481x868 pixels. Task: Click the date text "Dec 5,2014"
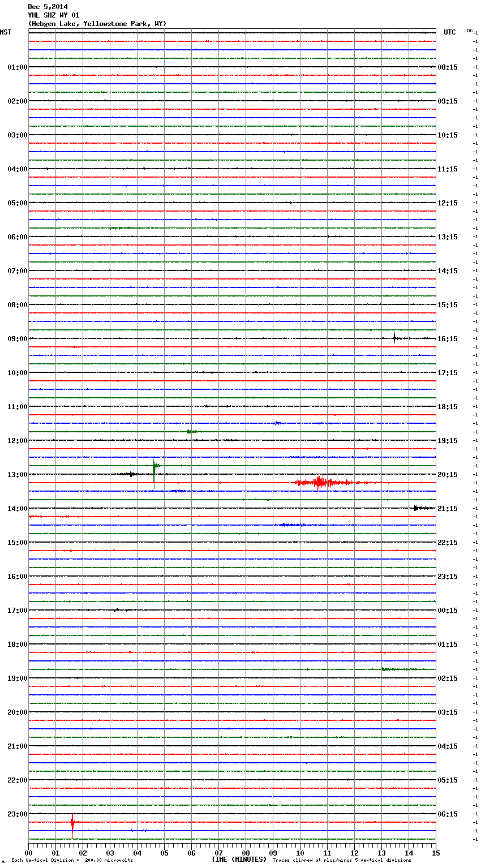coord(48,7)
